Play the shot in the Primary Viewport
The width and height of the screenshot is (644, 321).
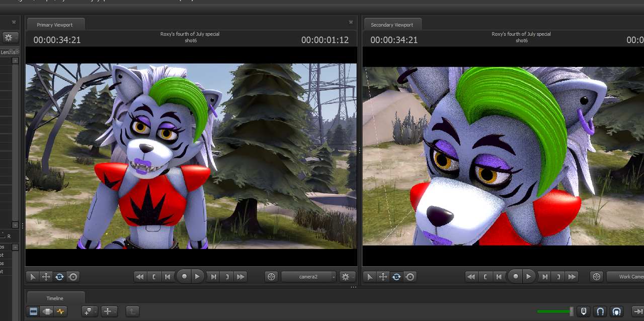[198, 276]
